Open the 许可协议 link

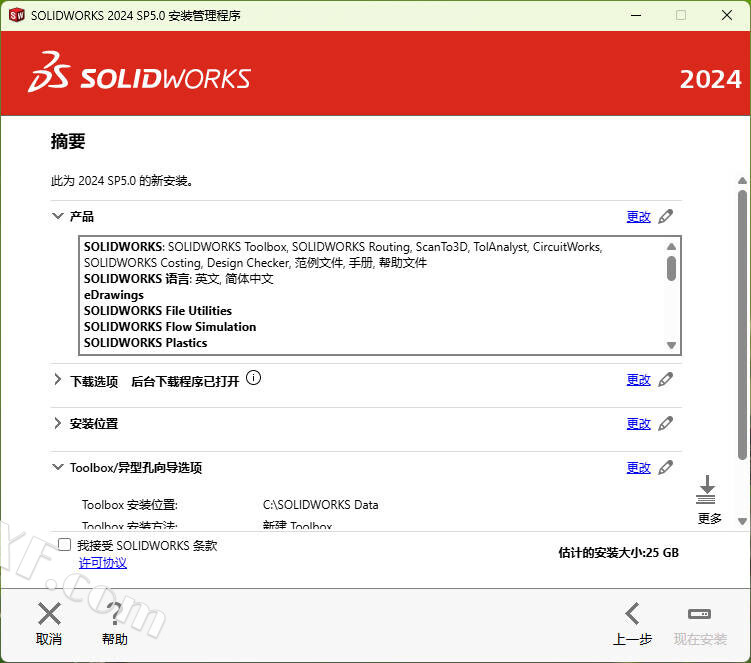[x=103, y=563]
